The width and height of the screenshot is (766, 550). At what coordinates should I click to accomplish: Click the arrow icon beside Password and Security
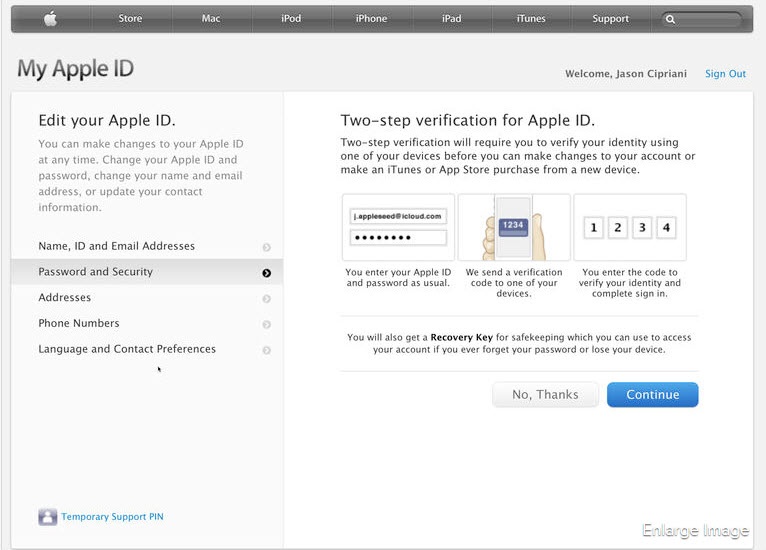(x=266, y=273)
